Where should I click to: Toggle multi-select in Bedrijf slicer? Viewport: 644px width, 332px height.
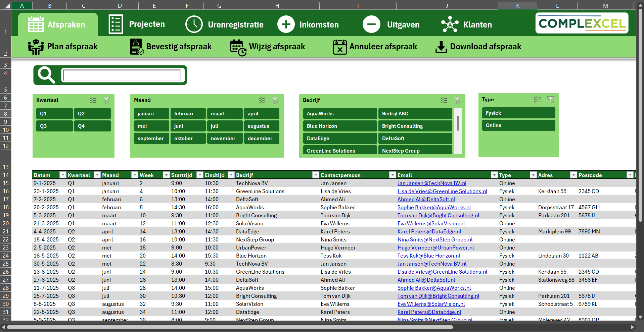pyautogui.click(x=444, y=100)
